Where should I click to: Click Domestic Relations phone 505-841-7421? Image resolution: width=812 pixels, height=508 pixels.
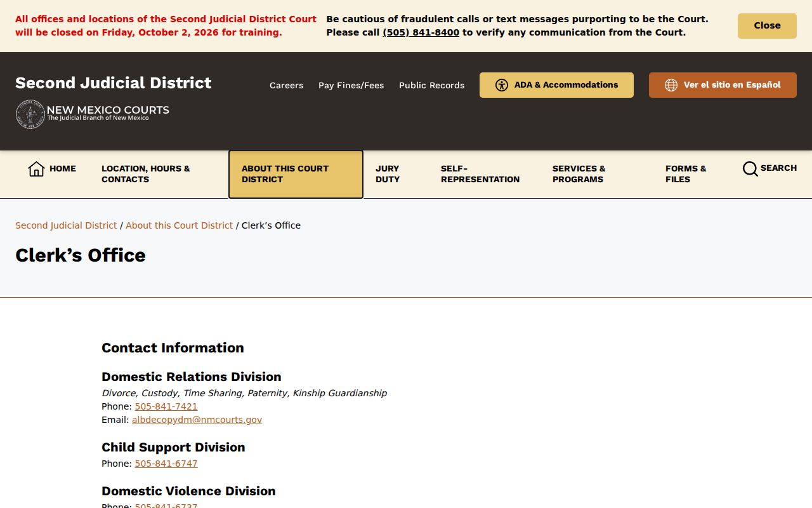point(166,406)
